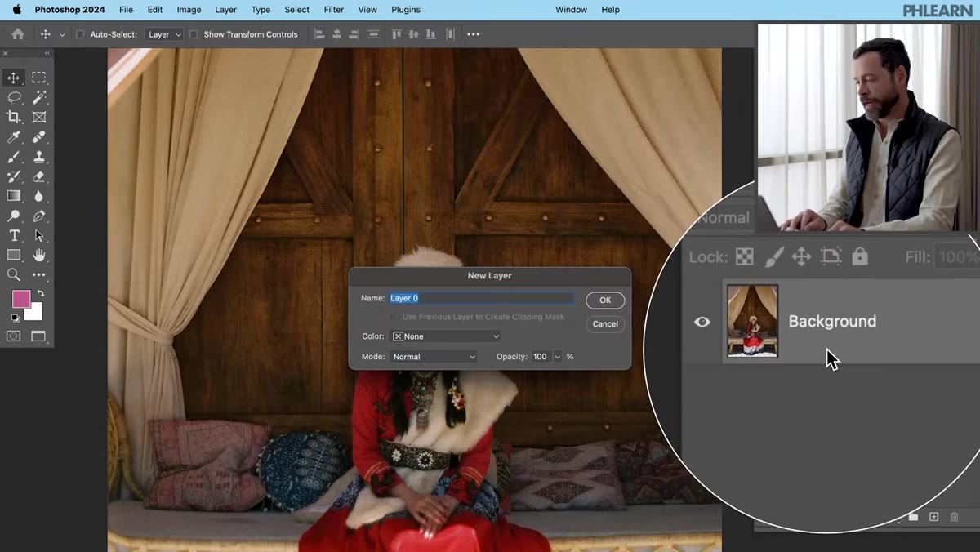Go to the Home screen icon
Viewport: 980px width, 552px height.
pos(18,34)
